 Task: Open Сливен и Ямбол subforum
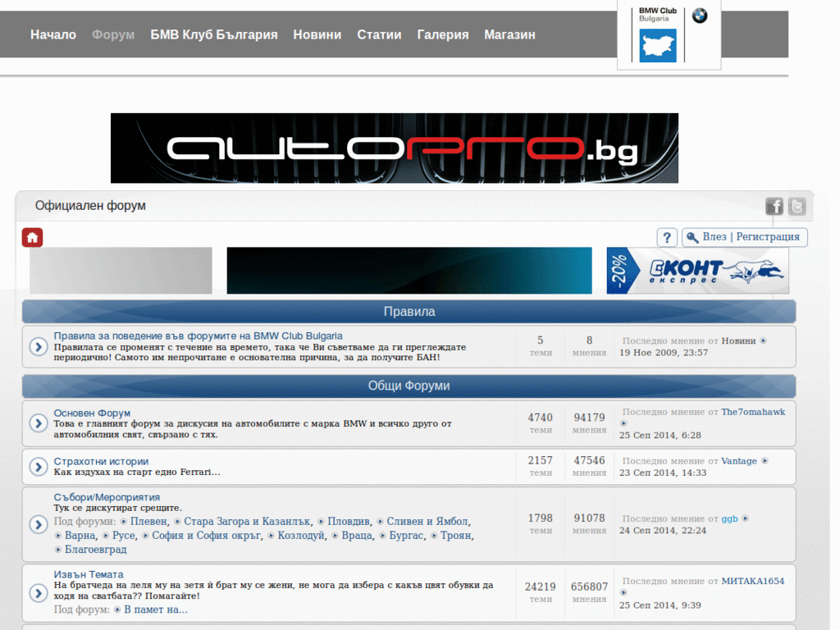pyautogui.click(x=427, y=521)
